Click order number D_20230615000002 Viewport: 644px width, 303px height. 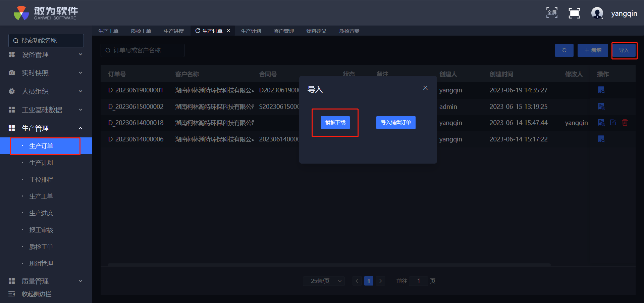tap(136, 106)
